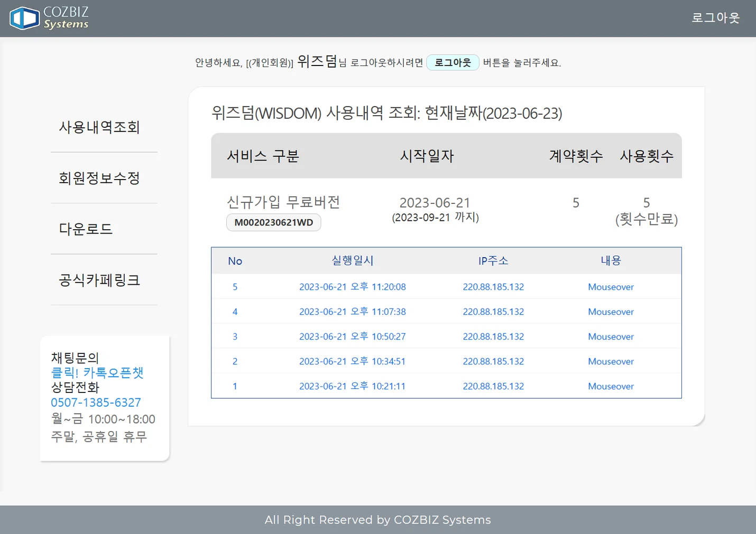Click the M0020230621WD license code badge
The image size is (756, 534).
(x=274, y=222)
